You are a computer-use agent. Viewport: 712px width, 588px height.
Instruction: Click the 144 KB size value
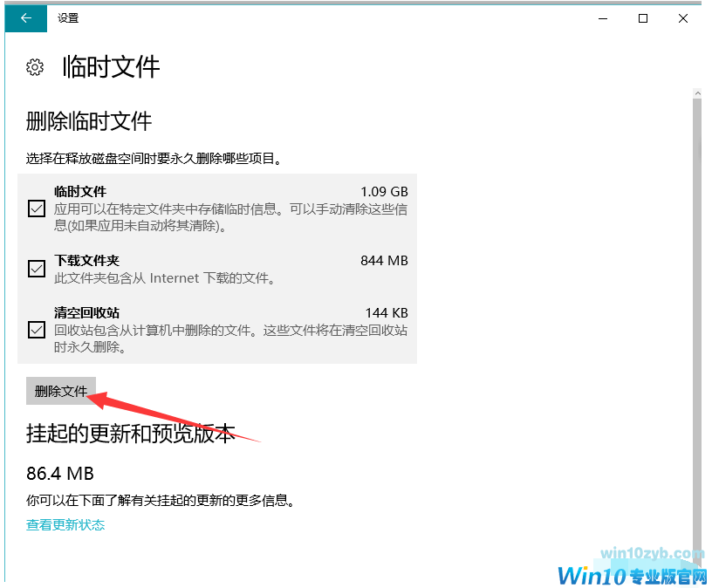click(x=386, y=313)
